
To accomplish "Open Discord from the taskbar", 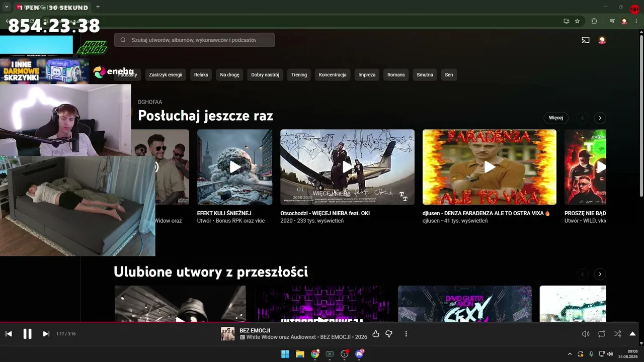I will (359, 354).
